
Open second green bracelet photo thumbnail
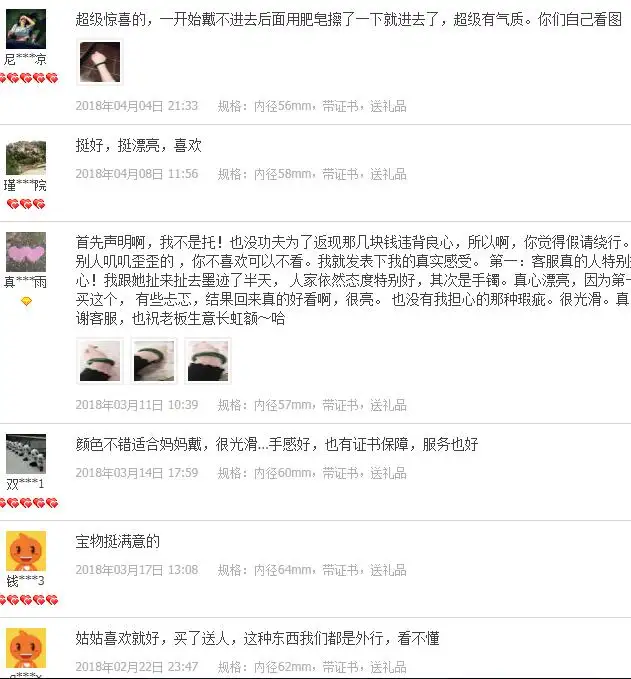pos(154,361)
